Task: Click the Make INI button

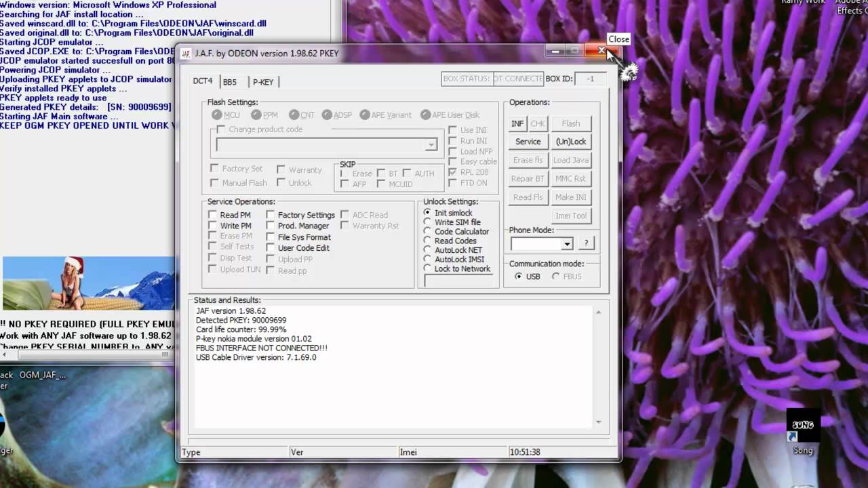Action: tap(571, 197)
